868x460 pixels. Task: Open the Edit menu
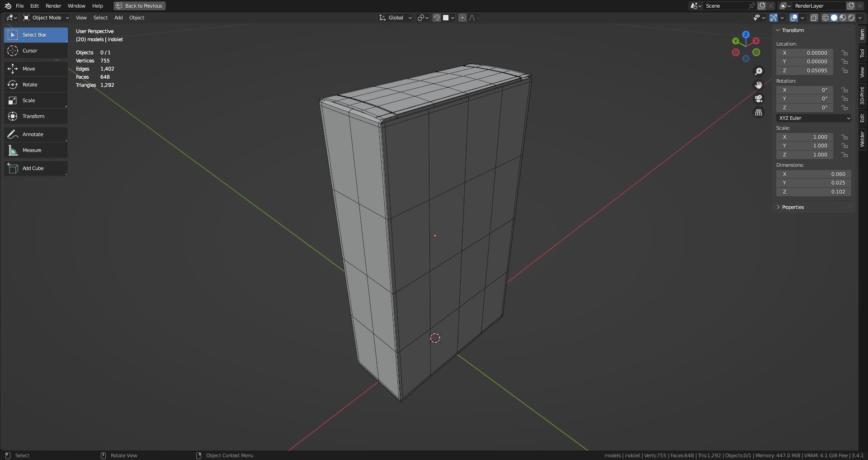(x=34, y=6)
